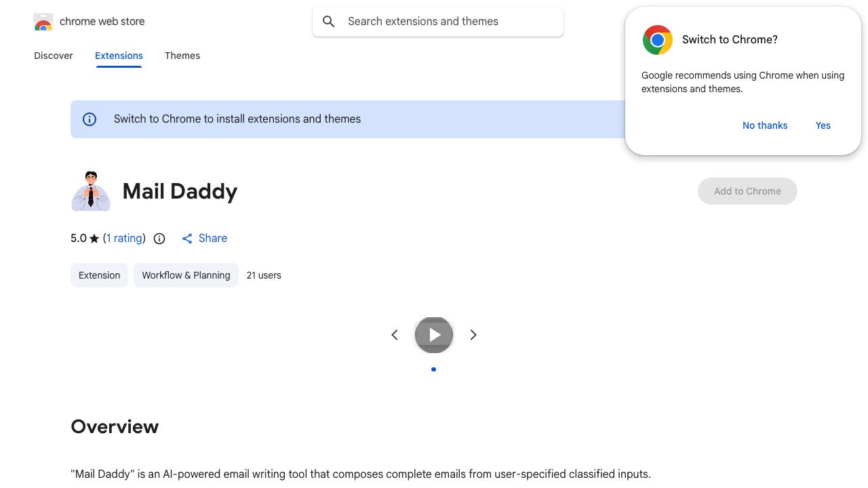
Task: Click the search magnifier icon
Action: 329,22
